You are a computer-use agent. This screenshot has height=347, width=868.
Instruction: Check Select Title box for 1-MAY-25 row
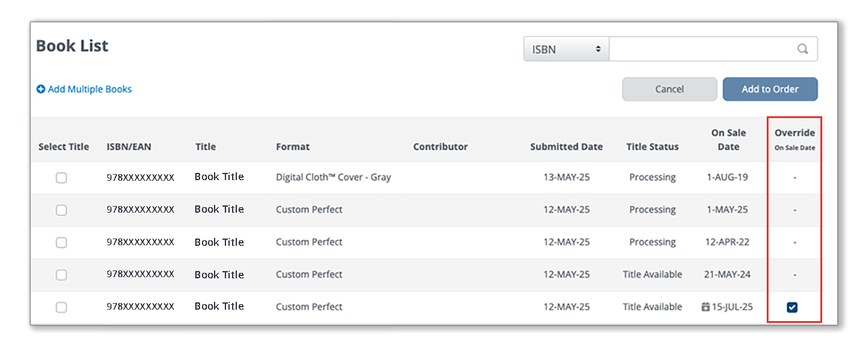[61, 210]
